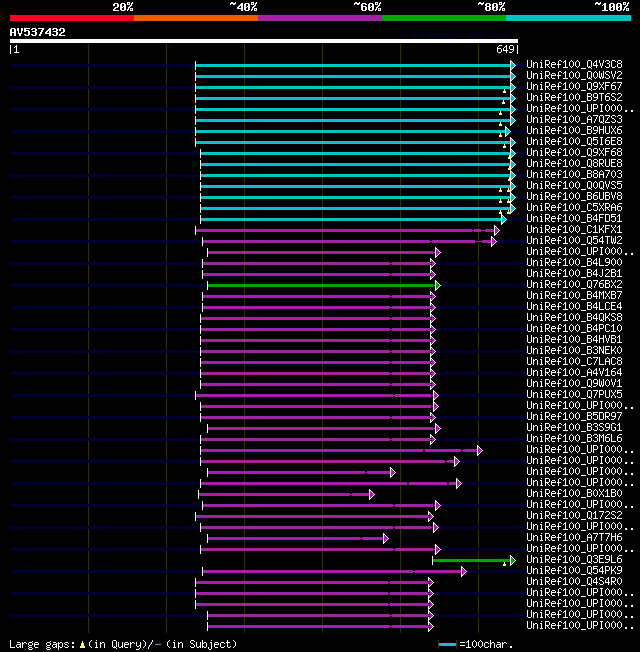The height and width of the screenshot is (652, 640).
Task: Select hit label UniRef100_B4FD51
Action: click(x=574, y=219)
